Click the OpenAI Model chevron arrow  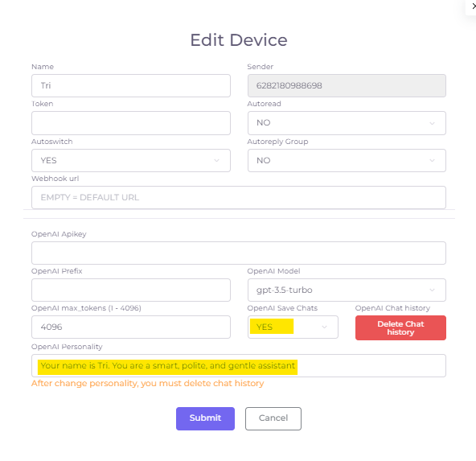tap(432, 290)
